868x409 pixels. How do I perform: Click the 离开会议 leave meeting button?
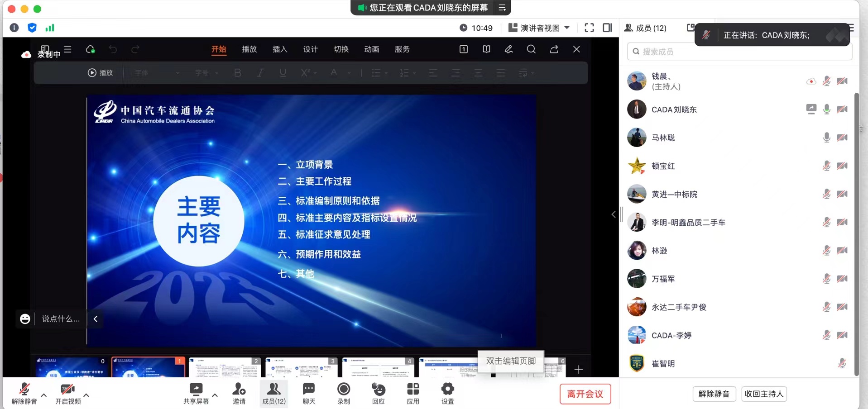click(x=585, y=394)
